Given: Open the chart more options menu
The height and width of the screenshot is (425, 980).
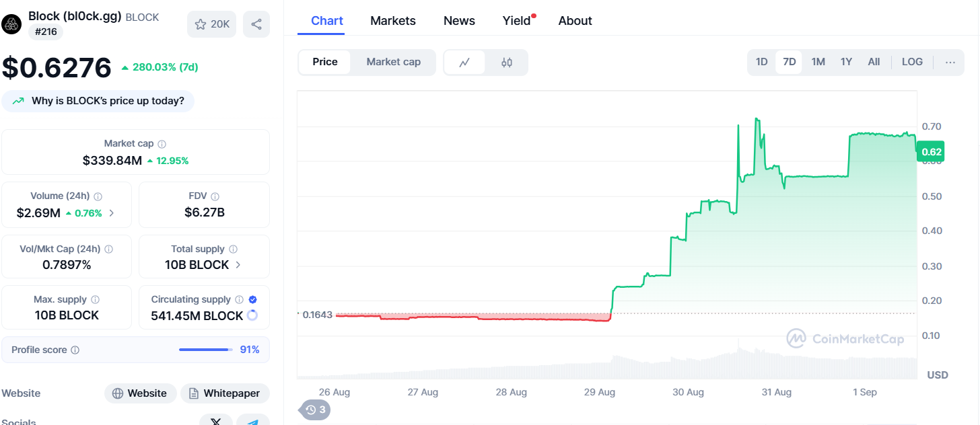Looking at the screenshot, I should (950, 63).
